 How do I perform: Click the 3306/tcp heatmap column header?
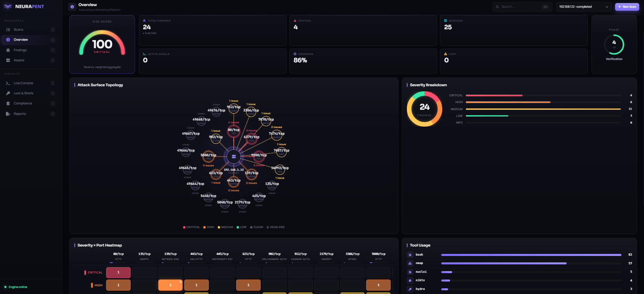[352, 256]
